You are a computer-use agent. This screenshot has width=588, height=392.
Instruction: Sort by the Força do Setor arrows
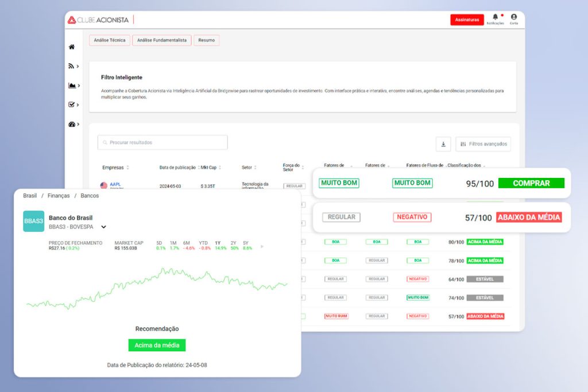click(x=303, y=167)
